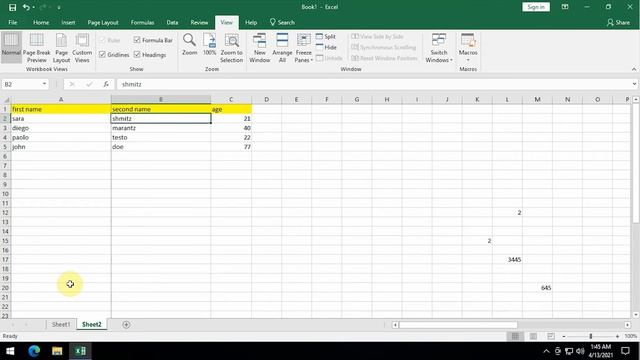Open File Explorer from taskbar
This screenshot has height=360, width=640.
pos(57,351)
